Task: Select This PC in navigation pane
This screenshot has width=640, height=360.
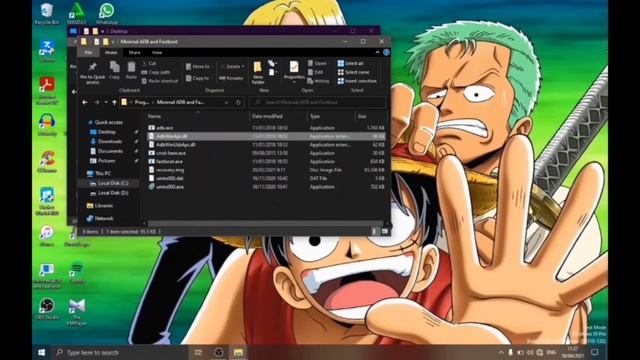Action: [x=102, y=173]
